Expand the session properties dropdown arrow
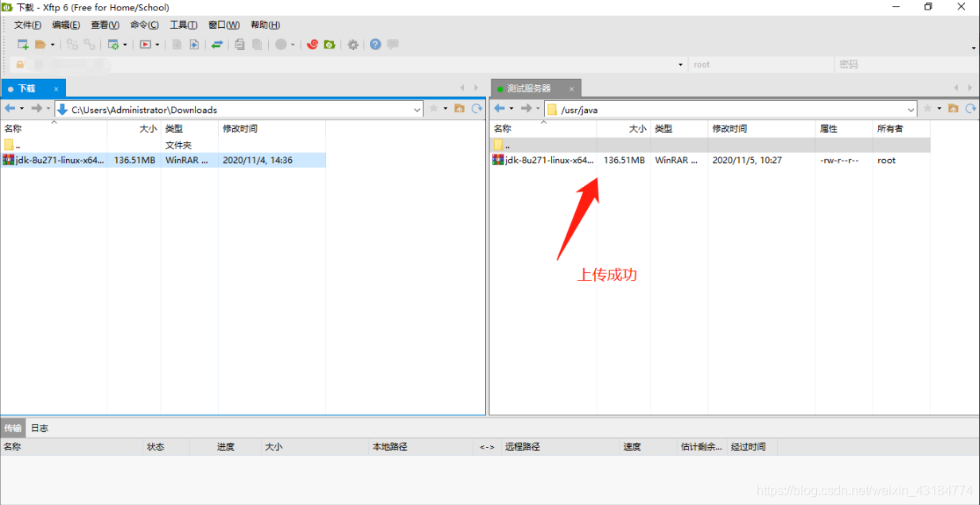 125,45
